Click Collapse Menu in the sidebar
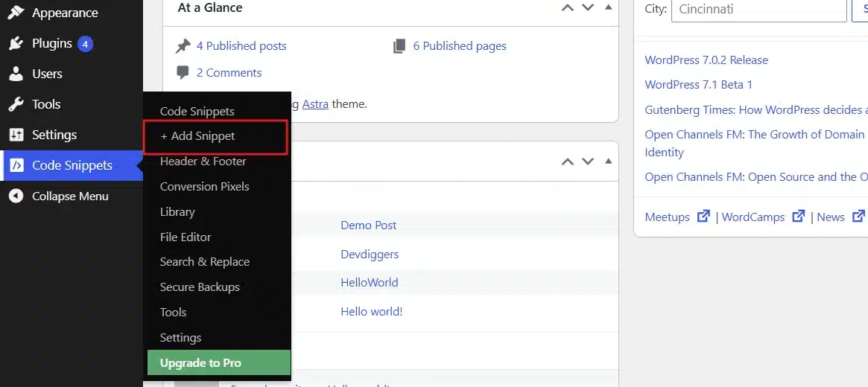The width and height of the screenshot is (868, 387). (70, 196)
